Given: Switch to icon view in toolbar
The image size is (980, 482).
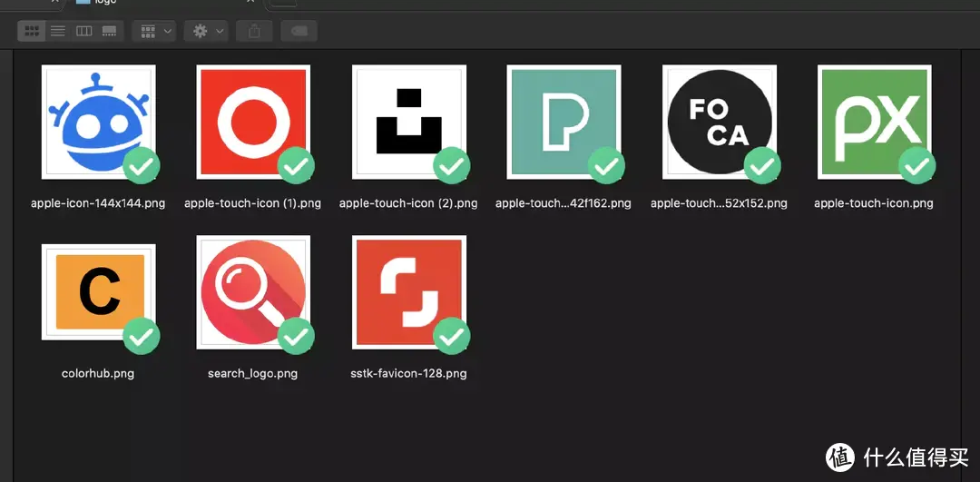Looking at the screenshot, I should tap(32, 31).
